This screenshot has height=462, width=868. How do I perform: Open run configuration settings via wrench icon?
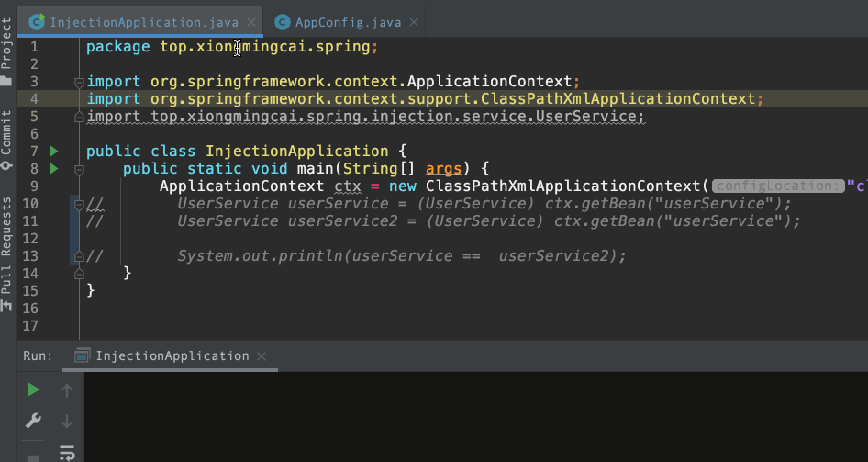point(33,421)
